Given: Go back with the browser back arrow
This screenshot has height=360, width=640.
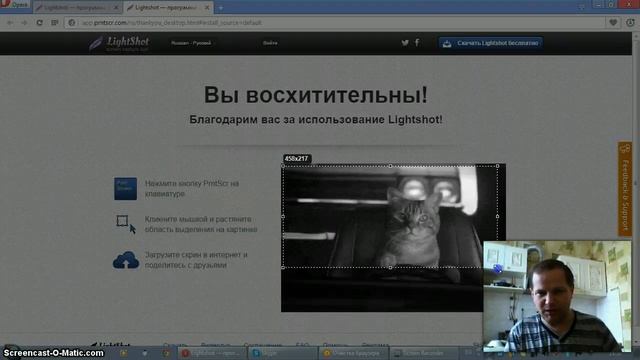Looking at the screenshot, I should coord(10,22).
